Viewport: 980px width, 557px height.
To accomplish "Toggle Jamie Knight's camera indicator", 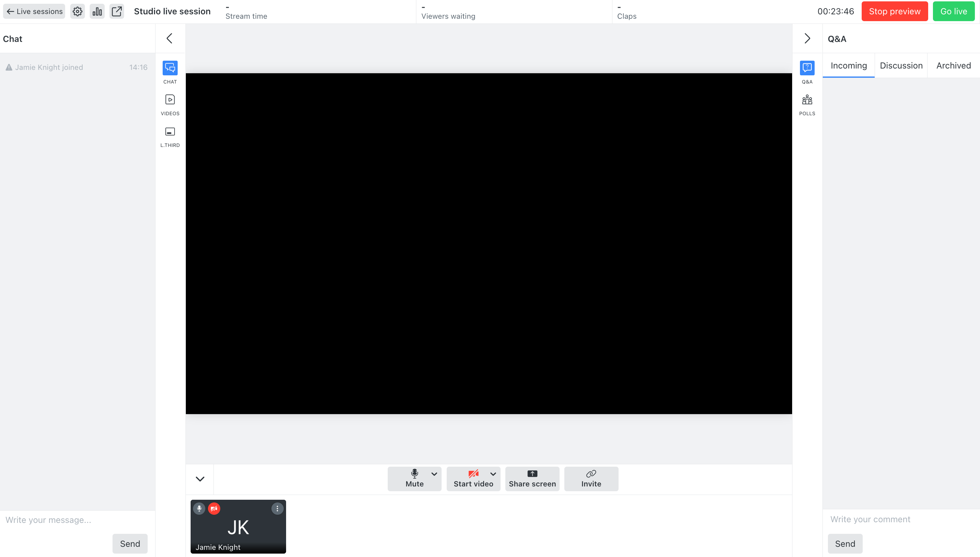I will [x=214, y=508].
